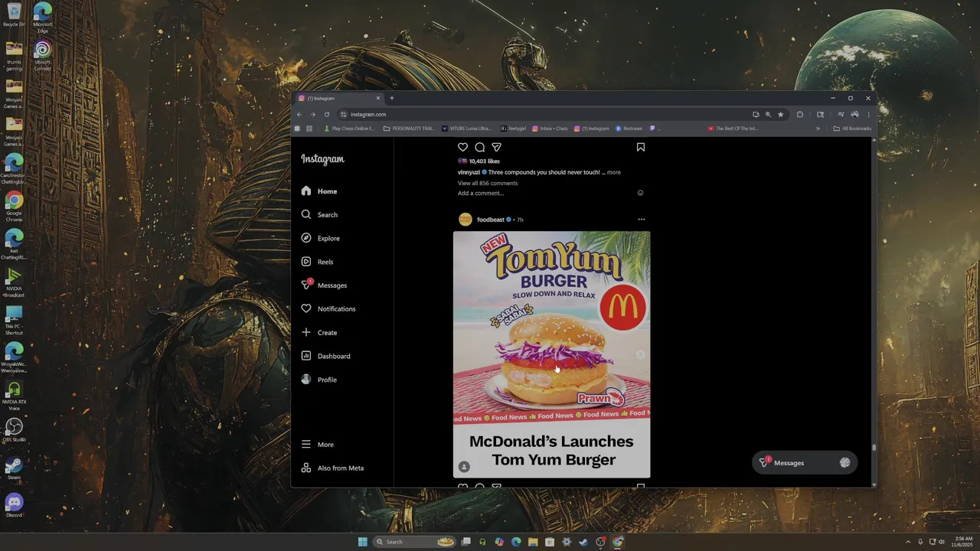
Task: Click the foodbeast username link
Action: (491, 220)
